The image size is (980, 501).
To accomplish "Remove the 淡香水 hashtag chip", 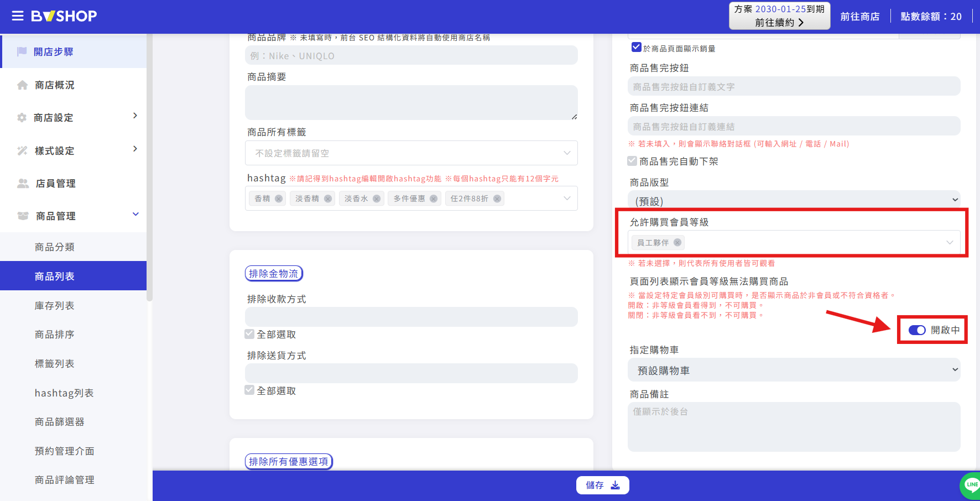I will 377,199.
